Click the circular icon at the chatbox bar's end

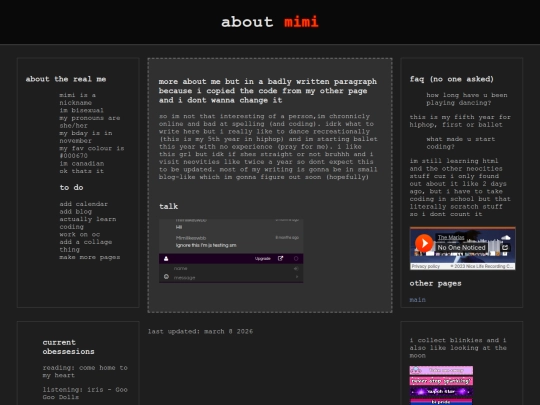point(296,259)
